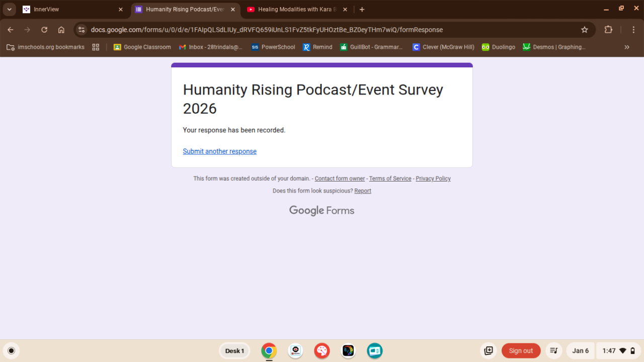Go back to the previous page
644x362 pixels.
(x=11, y=30)
